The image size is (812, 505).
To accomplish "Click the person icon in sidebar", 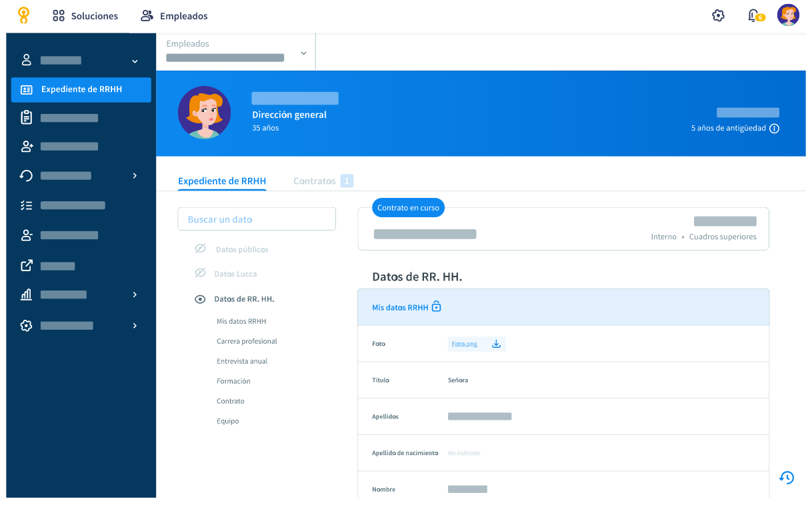I will [27, 60].
